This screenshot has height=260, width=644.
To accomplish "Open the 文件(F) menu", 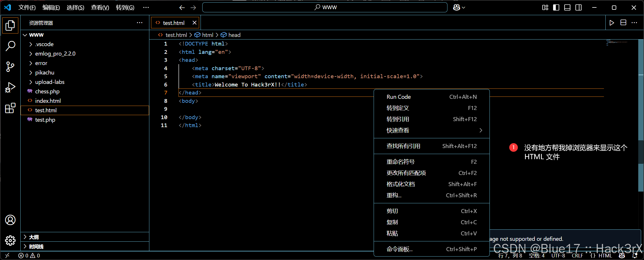I will click(27, 7).
